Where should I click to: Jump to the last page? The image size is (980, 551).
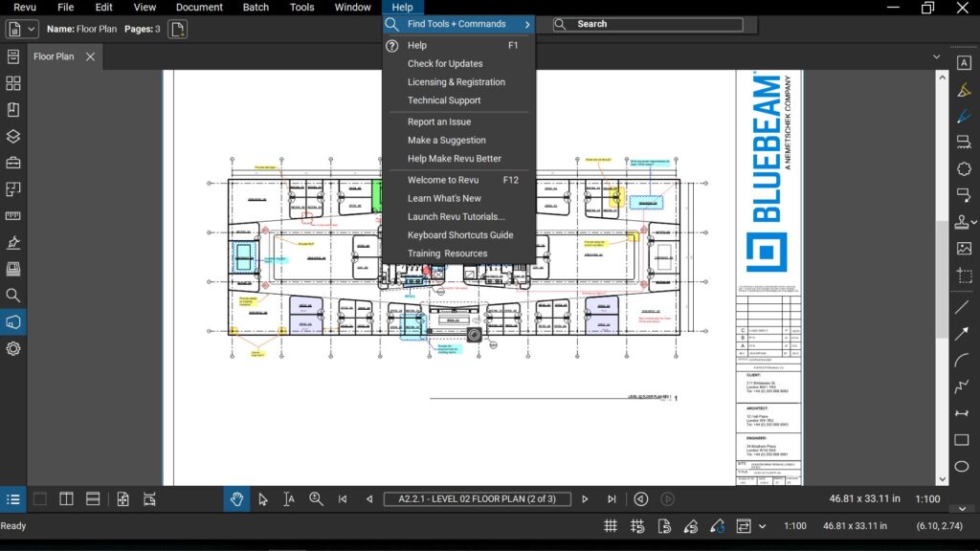click(x=612, y=499)
